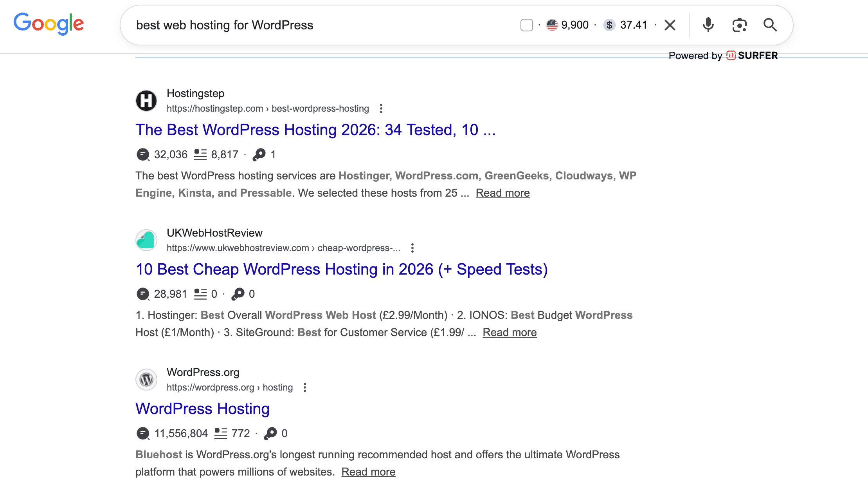Click the traffic icon showing 32,036

(x=143, y=154)
